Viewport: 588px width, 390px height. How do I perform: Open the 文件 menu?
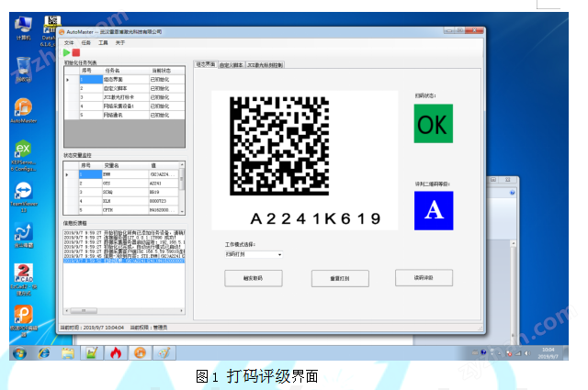click(69, 43)
